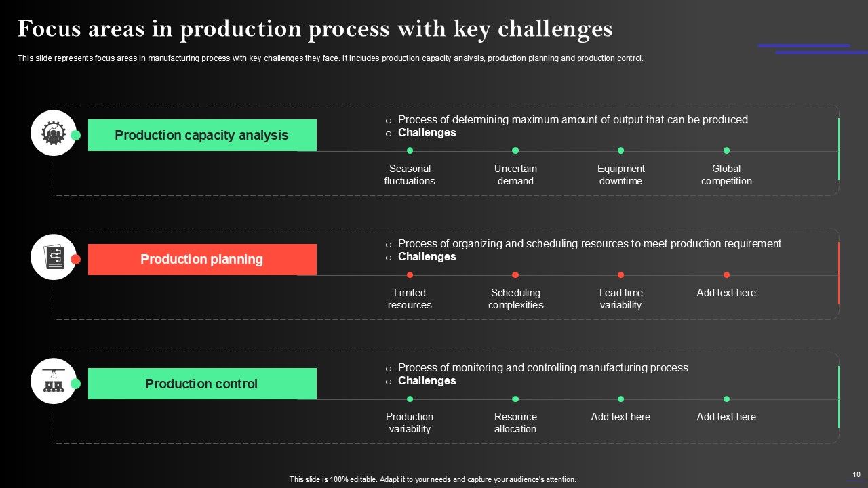Image resolution: width=868 pixels, height=488 pixels.
Task: Click the green dot above Seasonal fluctuations
Action: (x=410, y=150)
